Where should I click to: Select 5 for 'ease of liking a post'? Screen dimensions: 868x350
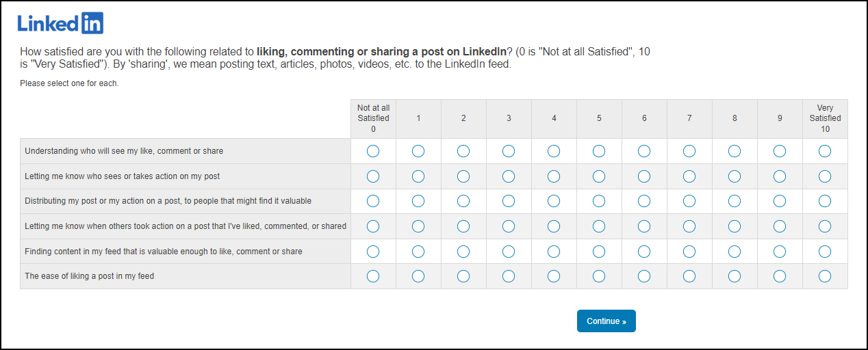point(599,276)
